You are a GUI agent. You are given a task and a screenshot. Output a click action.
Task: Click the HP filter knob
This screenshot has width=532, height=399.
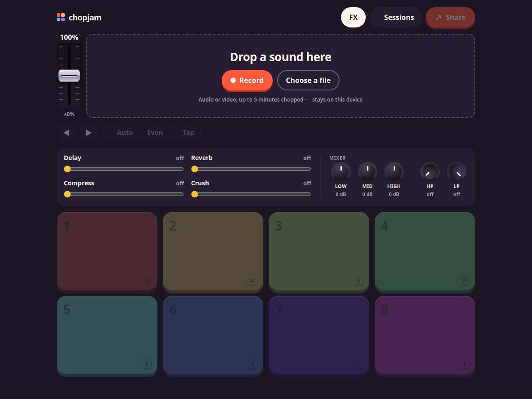[430, 172]
